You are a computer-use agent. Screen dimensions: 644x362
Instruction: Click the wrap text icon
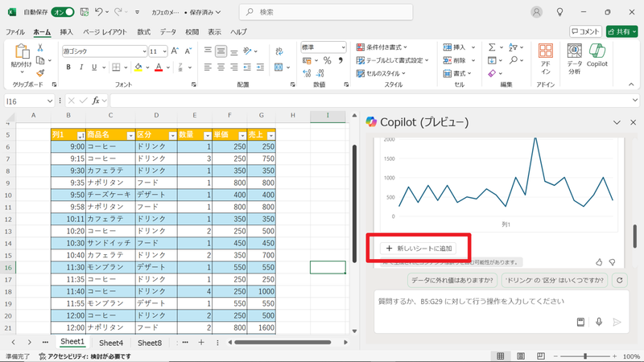pos(279,51)
